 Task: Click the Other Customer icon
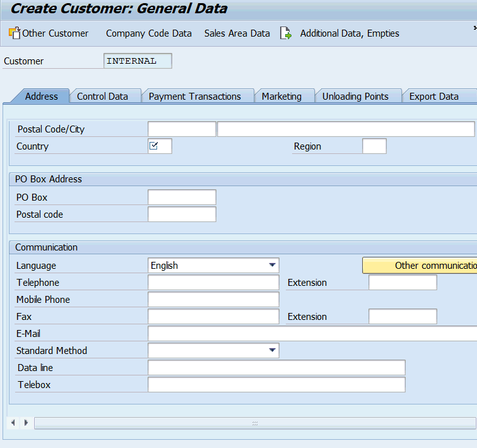pos(15,33)
